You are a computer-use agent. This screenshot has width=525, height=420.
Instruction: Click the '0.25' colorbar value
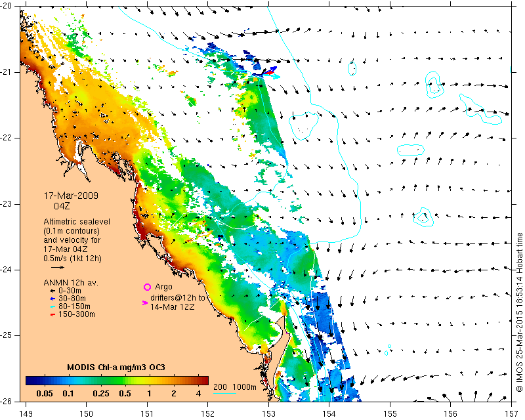pos(101,394)
